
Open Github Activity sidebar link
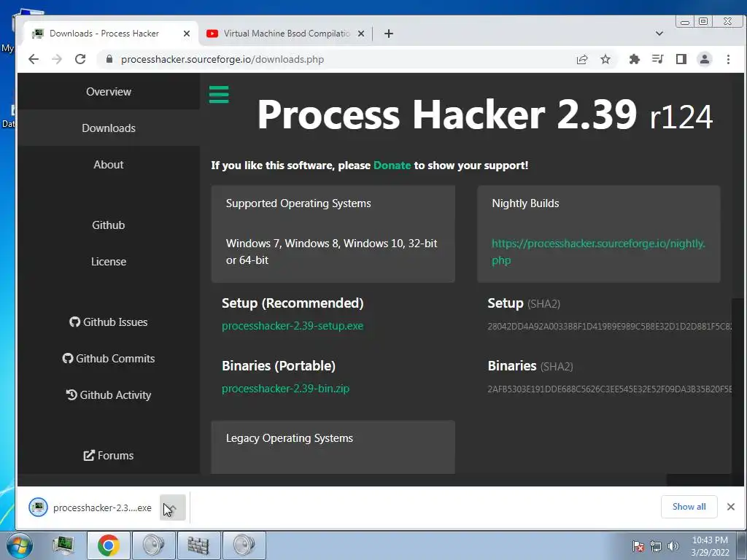pyautogui.click(x=109, y=394)
